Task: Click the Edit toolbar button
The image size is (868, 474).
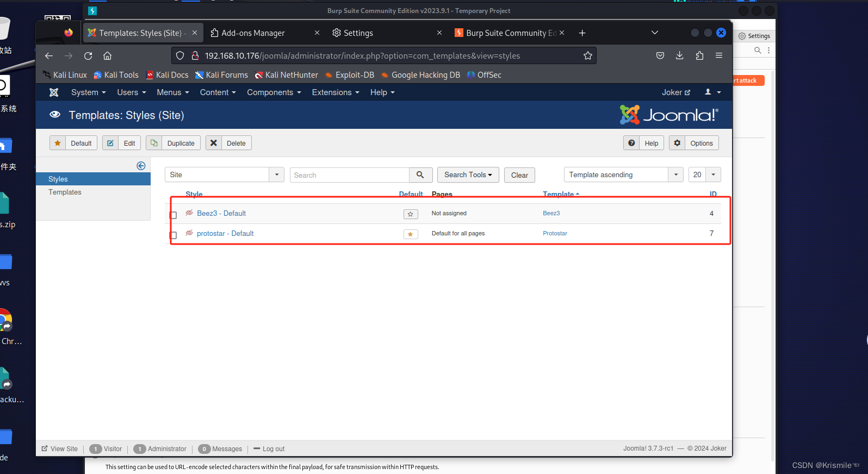Action: [x=122, y=143]
